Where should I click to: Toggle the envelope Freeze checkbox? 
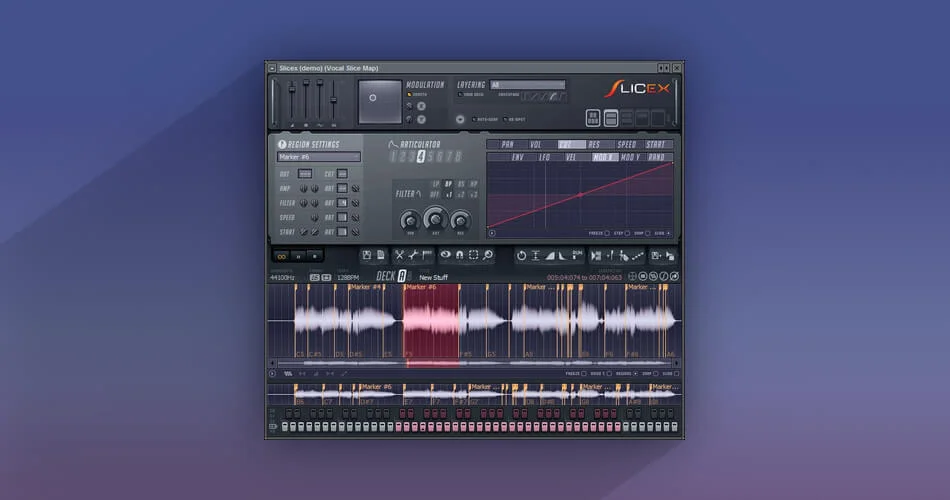click(607, 233)
